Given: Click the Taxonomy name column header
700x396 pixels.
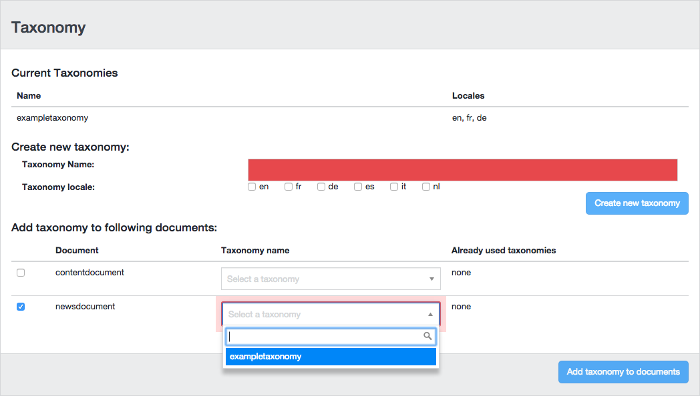Looking at the screenshot, I should (255, 250).
